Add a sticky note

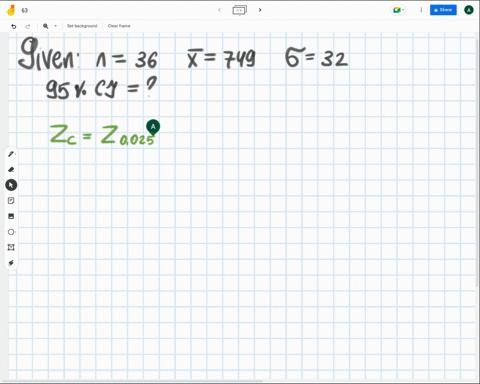pos(11,201)
